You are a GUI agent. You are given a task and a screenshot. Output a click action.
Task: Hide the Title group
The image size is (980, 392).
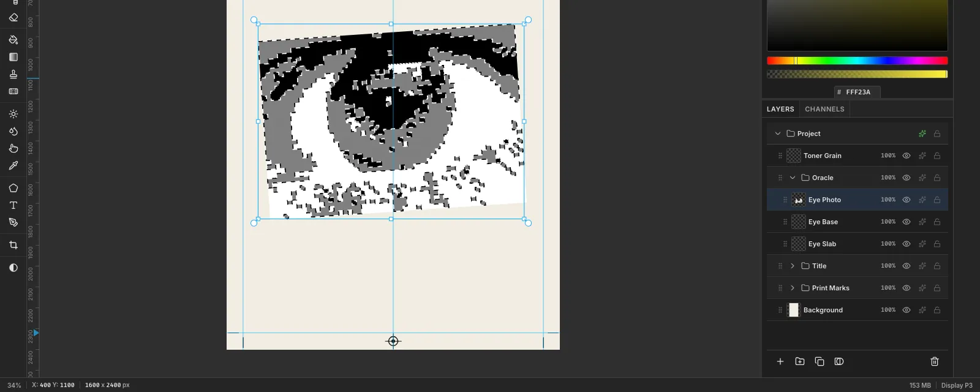(x=907, y=266)
